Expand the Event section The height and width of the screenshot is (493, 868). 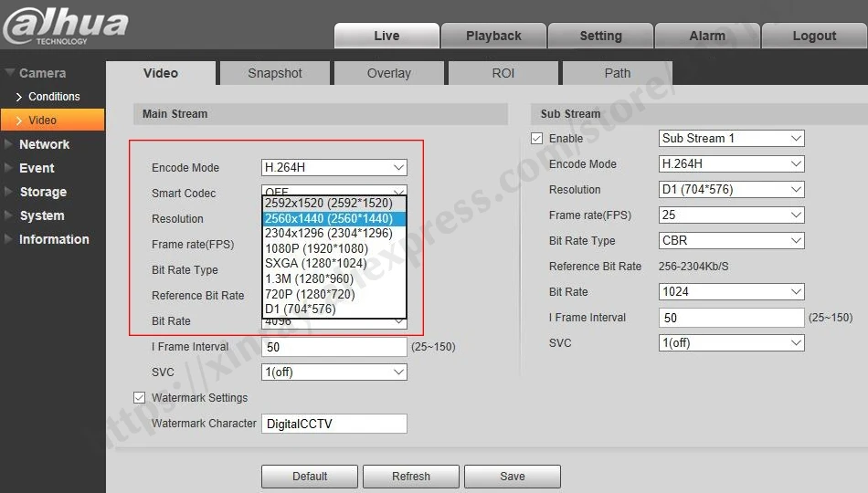click(x=29, y=168)
